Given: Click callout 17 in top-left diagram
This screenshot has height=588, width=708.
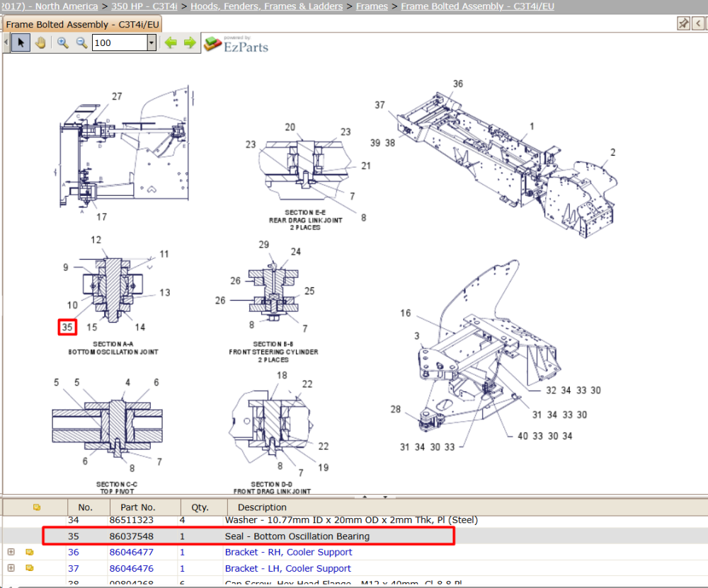Looking at the screenshot, I should point(101,217).
